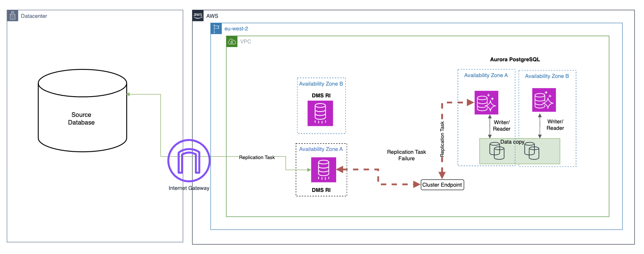
Task: Click the green VPC cloud icon
Action: point(232,41)
